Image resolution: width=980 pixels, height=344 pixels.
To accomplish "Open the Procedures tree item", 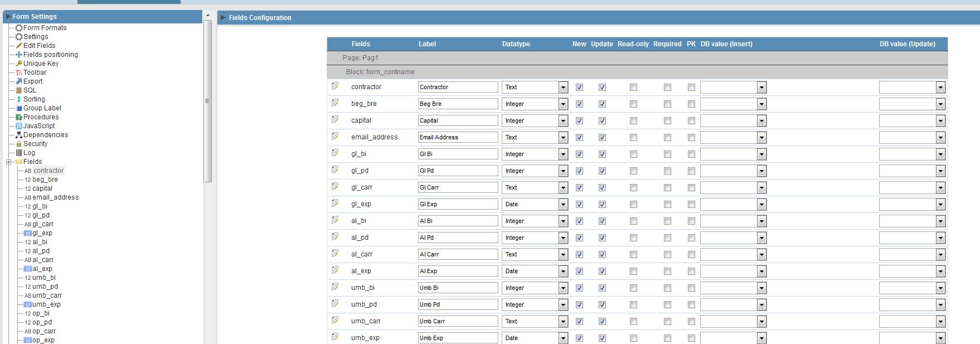I will coord(41,117).
